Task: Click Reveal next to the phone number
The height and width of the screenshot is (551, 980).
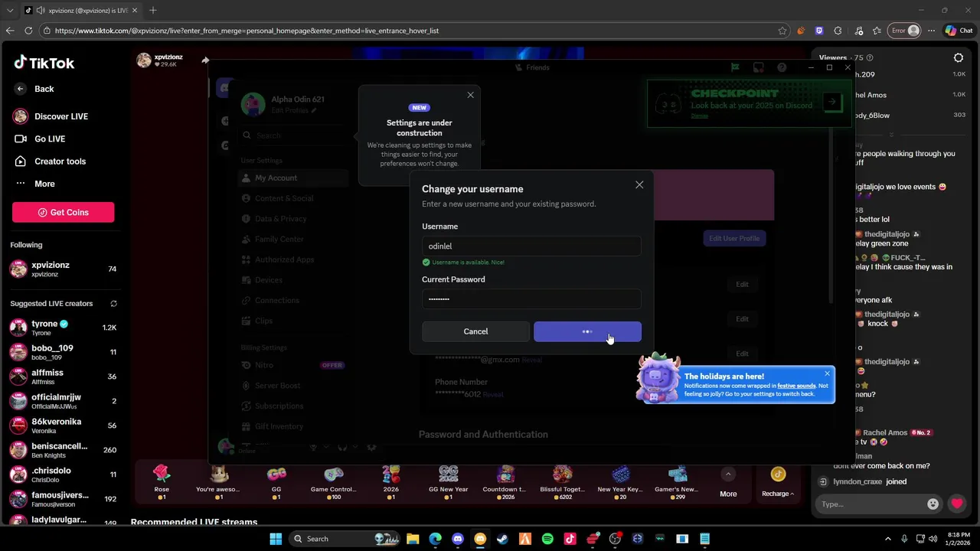Action: pos(493,395)
